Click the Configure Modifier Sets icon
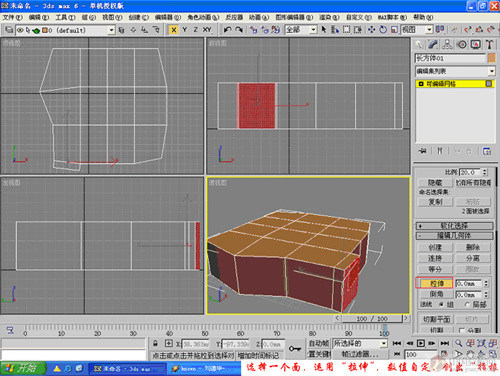The height and width of the screenshot is (376, 500). [x=487, y=151]
